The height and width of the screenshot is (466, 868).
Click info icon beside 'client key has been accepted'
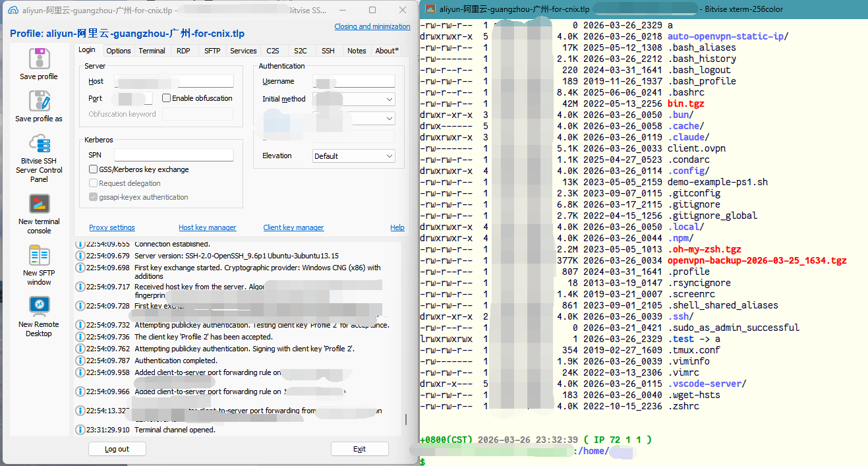[x=80, y=337]
